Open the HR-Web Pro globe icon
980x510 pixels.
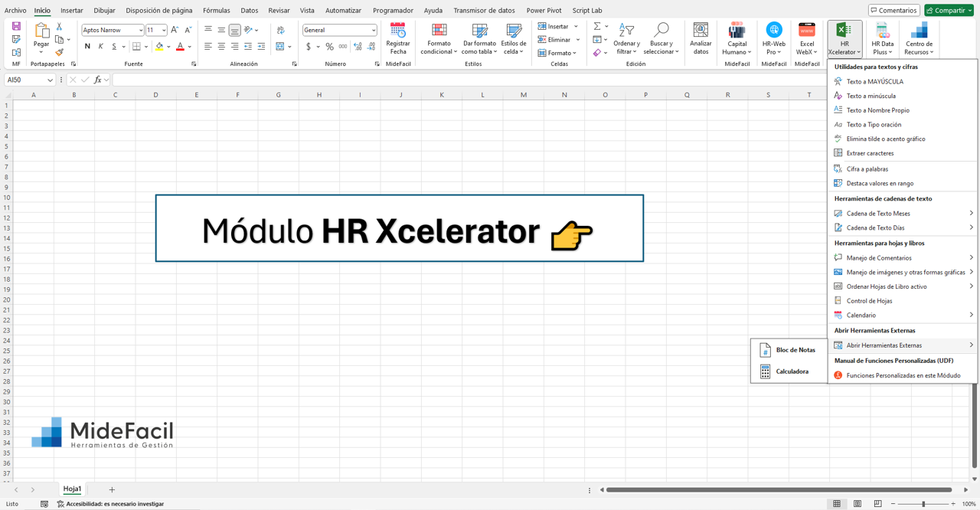point(774,30)
